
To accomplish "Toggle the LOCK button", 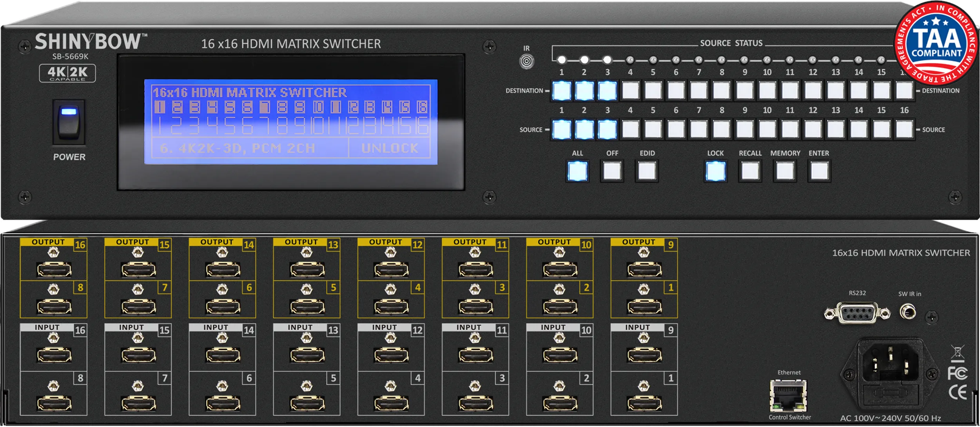I will (715, 172).
